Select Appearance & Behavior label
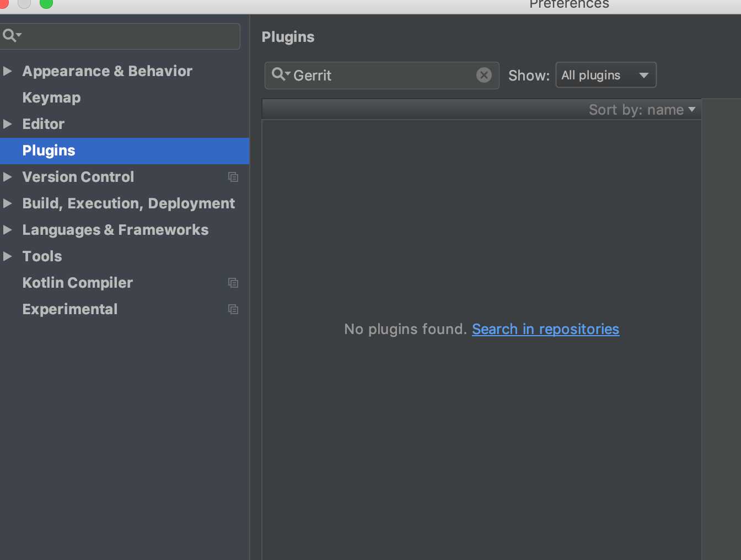The image size is (741, 560). pyautogui.click(x=107, y=71)
